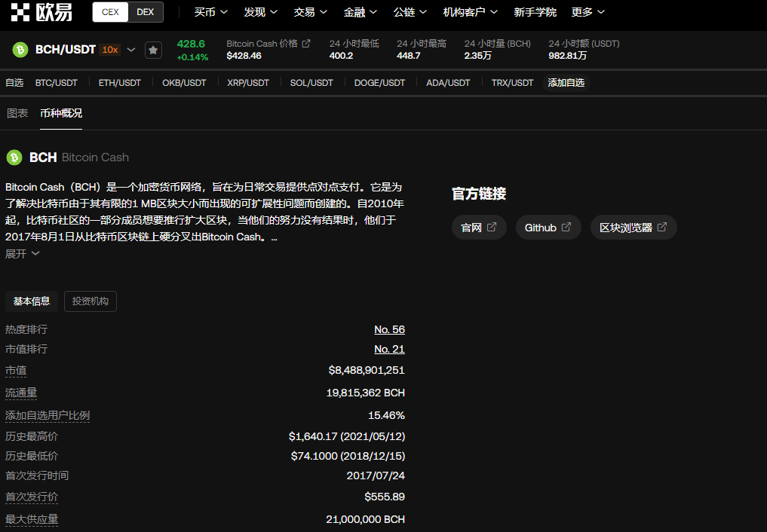Click the BCH icon in the Bitcoin Cash heading
This screenshot has width=767, height=532.
pos(14,157)
